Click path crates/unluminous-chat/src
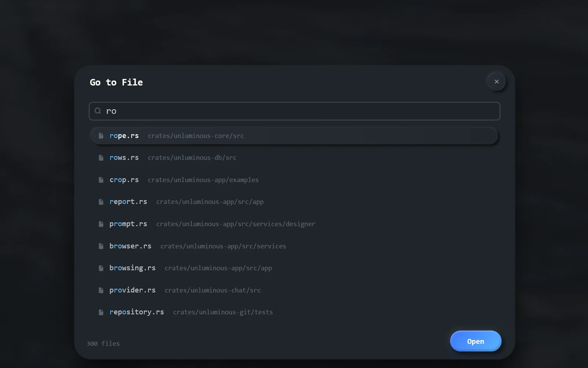Image resolution: width=588 pixels, height=368 pixels. 213,290
